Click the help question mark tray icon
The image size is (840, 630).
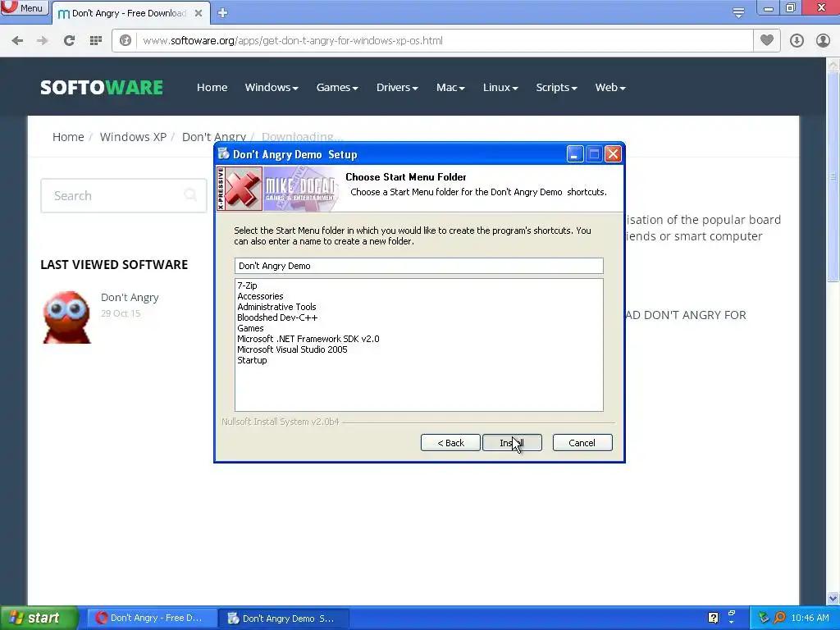tap(713, 618)
